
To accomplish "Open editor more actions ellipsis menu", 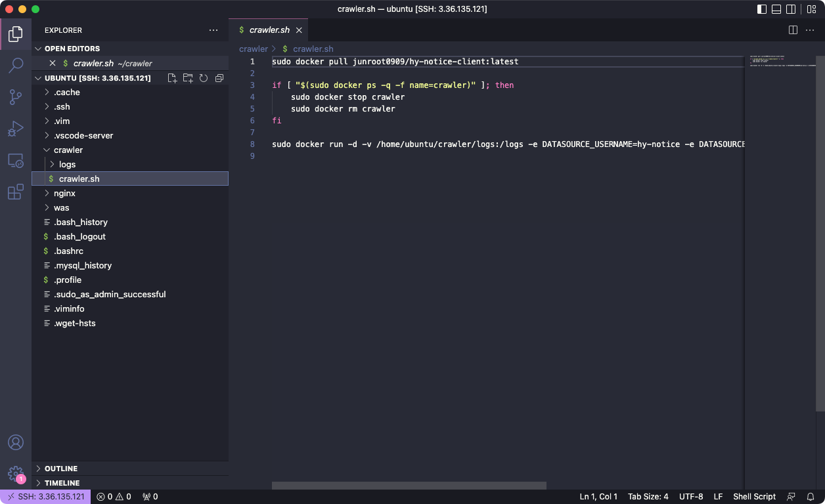I will pyautogui.click(x=811, y=30).
